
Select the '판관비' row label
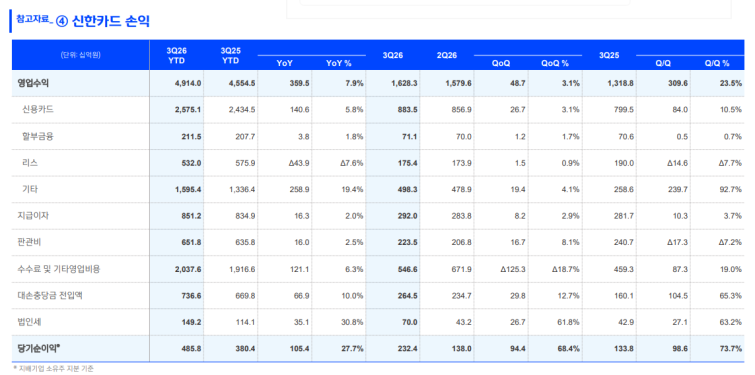coord(29,243)
